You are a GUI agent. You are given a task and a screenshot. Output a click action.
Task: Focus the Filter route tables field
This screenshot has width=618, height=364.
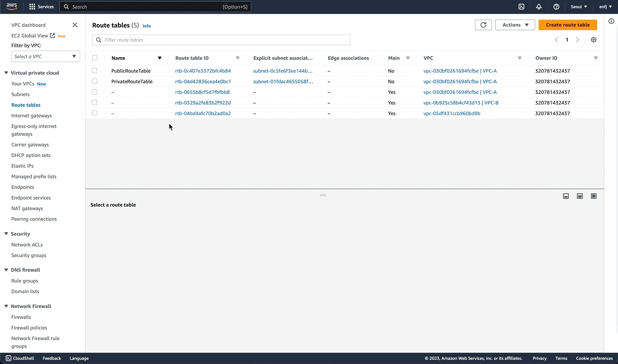tap(221, 40)
